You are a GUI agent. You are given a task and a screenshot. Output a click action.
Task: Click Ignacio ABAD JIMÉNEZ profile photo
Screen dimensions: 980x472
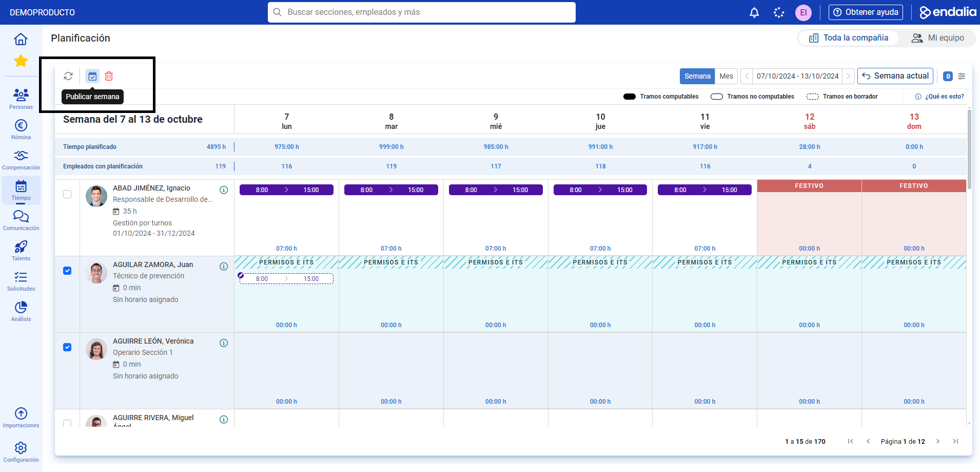click(96, 196)
